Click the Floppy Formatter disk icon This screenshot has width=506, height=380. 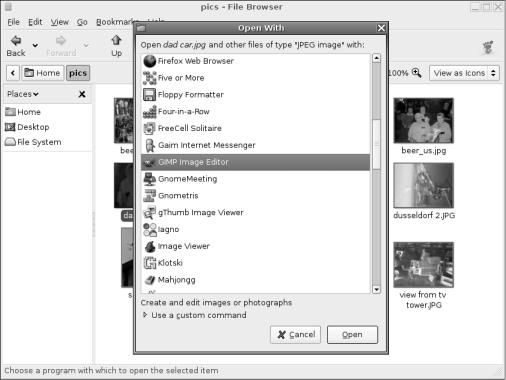[150, 95]
